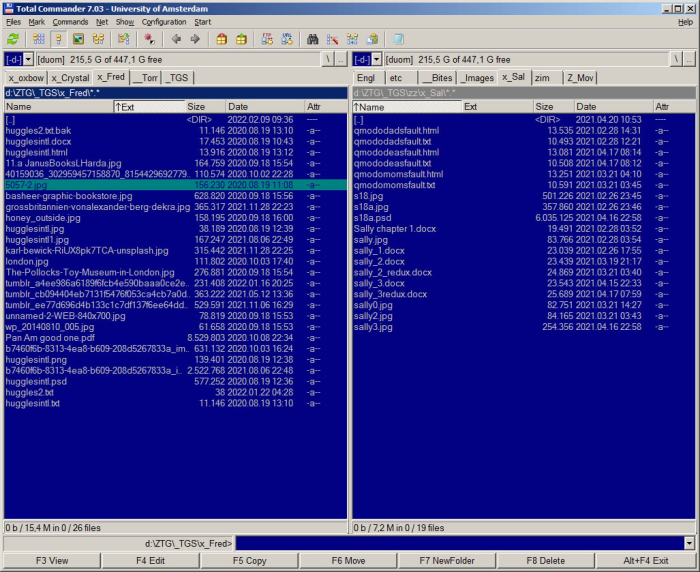Open the left panel drive dropdown

click(27, 60)
